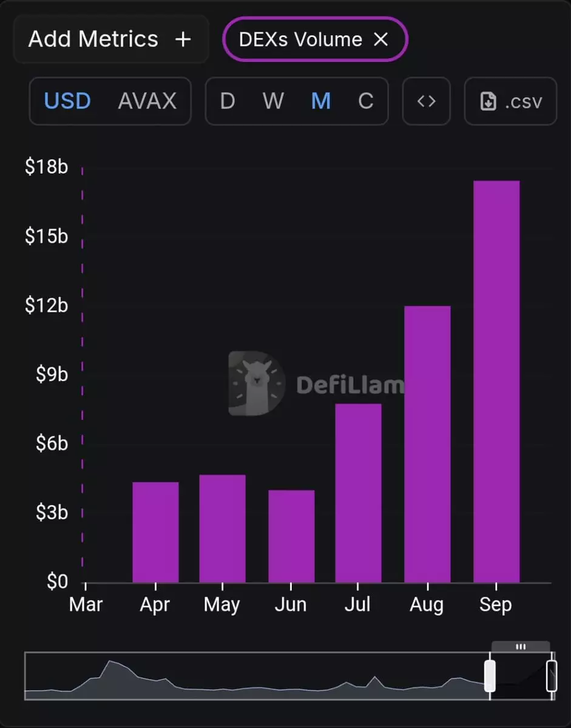Image resolution: width=571 pixels, height=728 pixels.
Task: Click the top grip of the range selector
Action: point(521,647)
